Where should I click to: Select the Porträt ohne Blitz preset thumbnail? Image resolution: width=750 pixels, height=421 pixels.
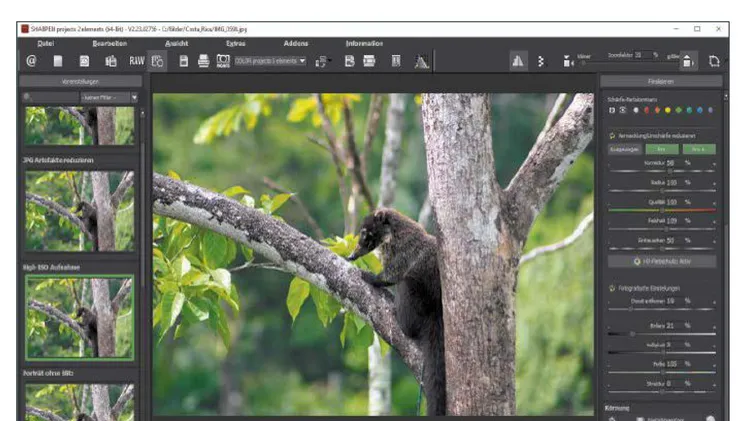pos(79,402)
